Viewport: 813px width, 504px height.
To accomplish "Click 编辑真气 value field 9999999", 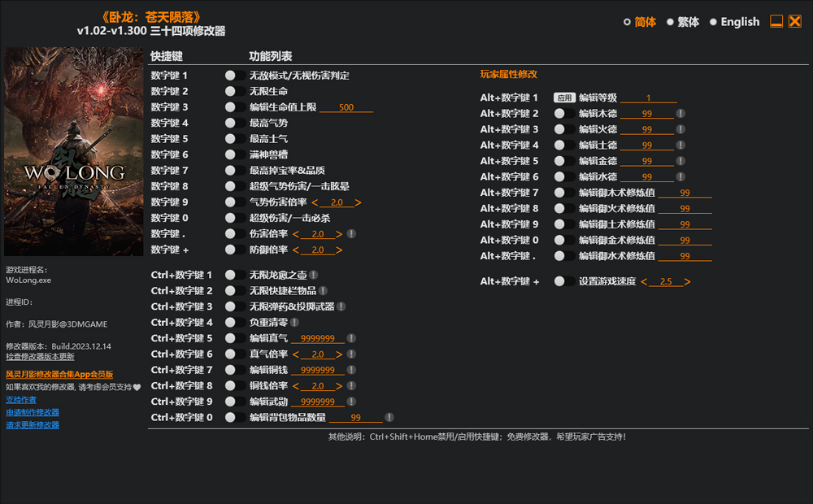I will pyautogui.click(x=318, y=338).
